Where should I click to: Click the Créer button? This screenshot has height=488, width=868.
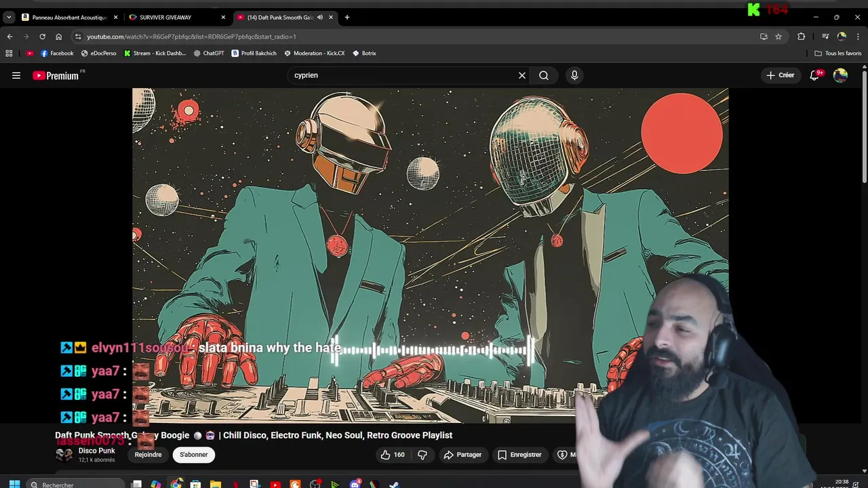(x=780, y=75)
